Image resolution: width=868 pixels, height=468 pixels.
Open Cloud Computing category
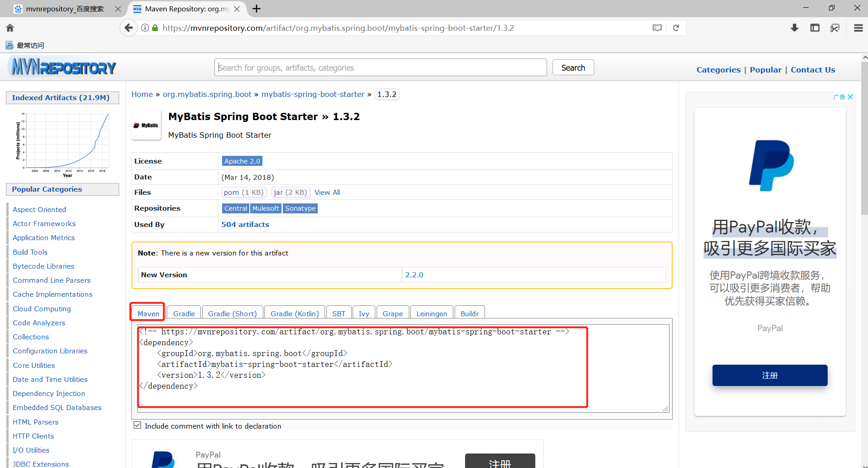42,309
